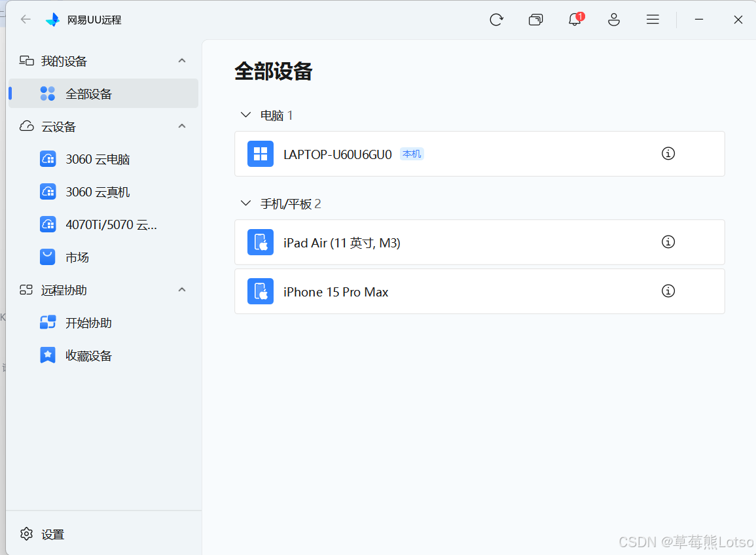Click the 云设备 section label

pyautogui.click(x=58, y=127)
